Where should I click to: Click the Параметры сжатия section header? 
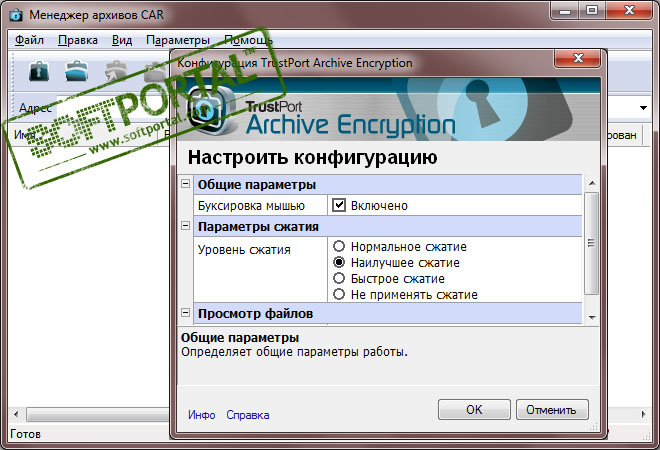click(387, 226)
